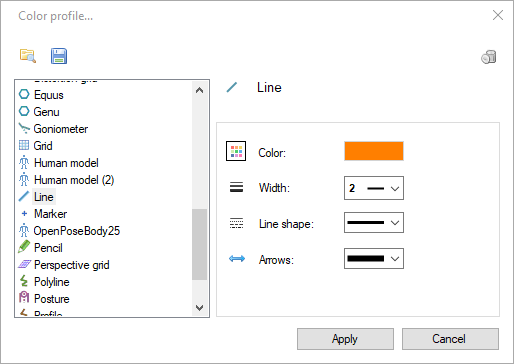This screenshot has width=514, height=364.
Task: Open the Width dropdown
Action: click(x=374, y=188)
